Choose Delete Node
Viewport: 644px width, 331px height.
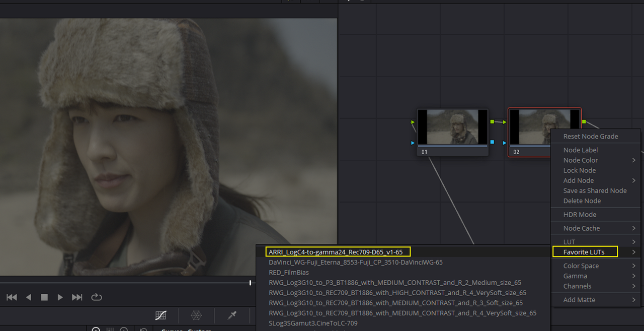click(x=582, y=201)
